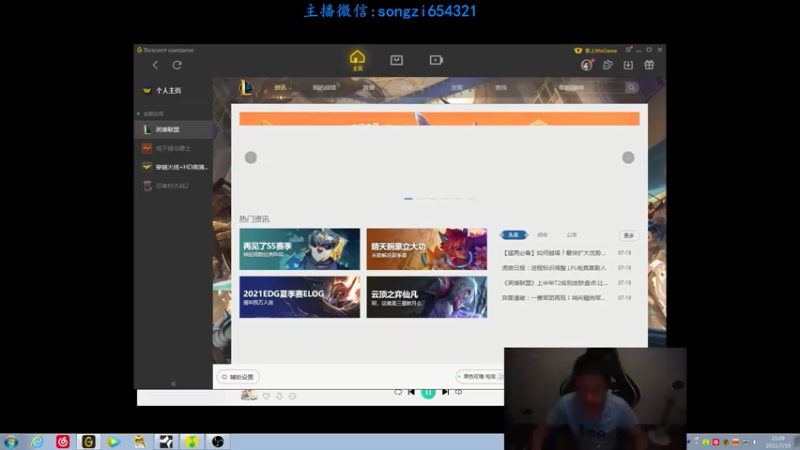
Task: Switch to the 发现 tab
Action: [x=457, y=88]
